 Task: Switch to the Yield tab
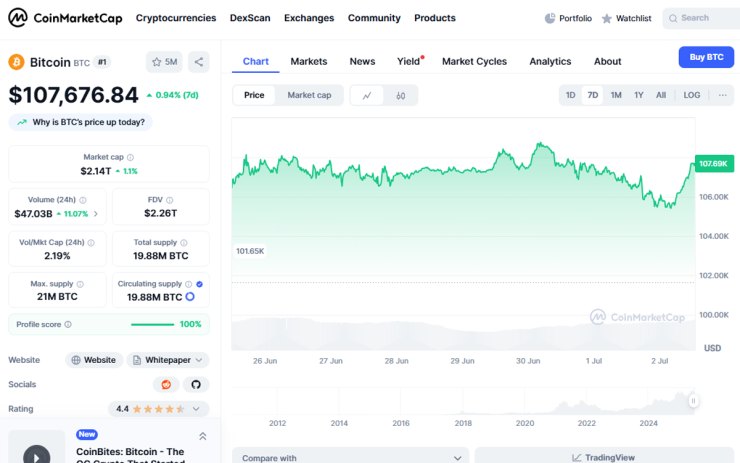tap(409, 61)
